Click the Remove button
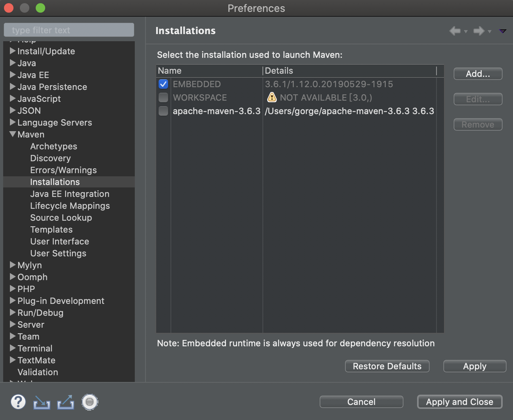This screenshot has height=420, width=513. click(x=478, y=124)
